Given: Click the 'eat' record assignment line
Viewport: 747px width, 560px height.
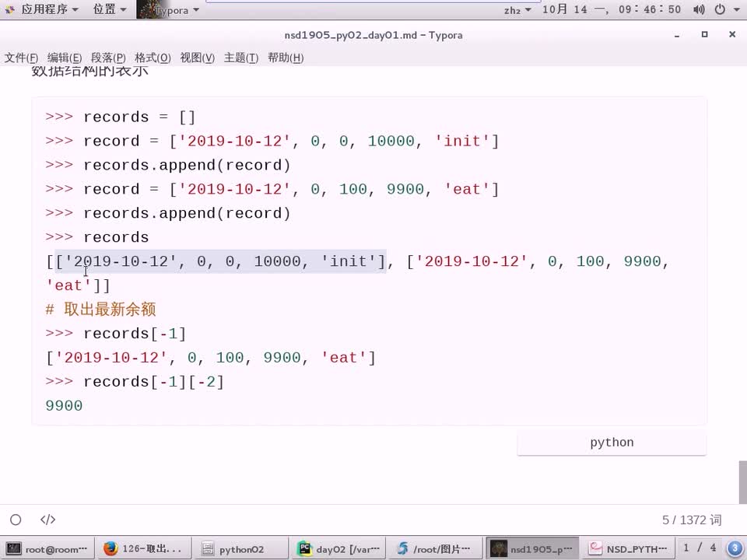Looking at the screenshot, I should click(272, 189).
